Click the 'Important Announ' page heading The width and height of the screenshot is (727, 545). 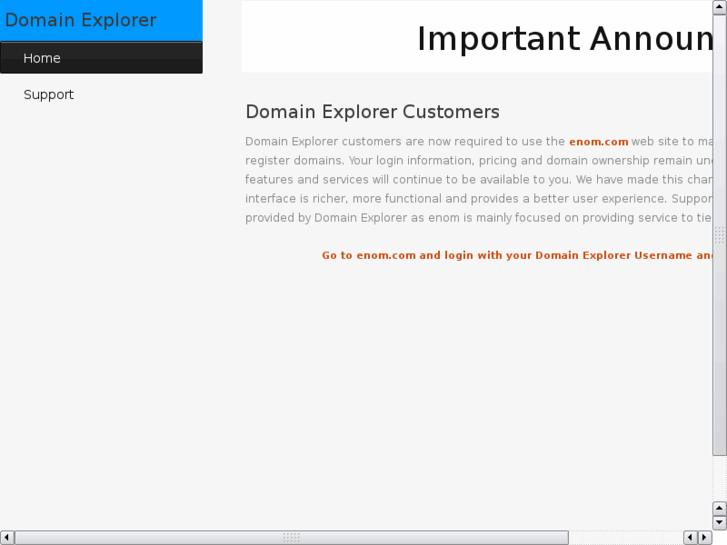click(565, 38)
